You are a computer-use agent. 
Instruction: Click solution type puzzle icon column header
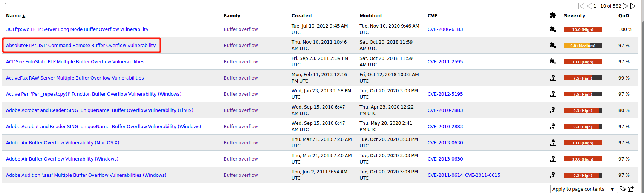(553, 15)
